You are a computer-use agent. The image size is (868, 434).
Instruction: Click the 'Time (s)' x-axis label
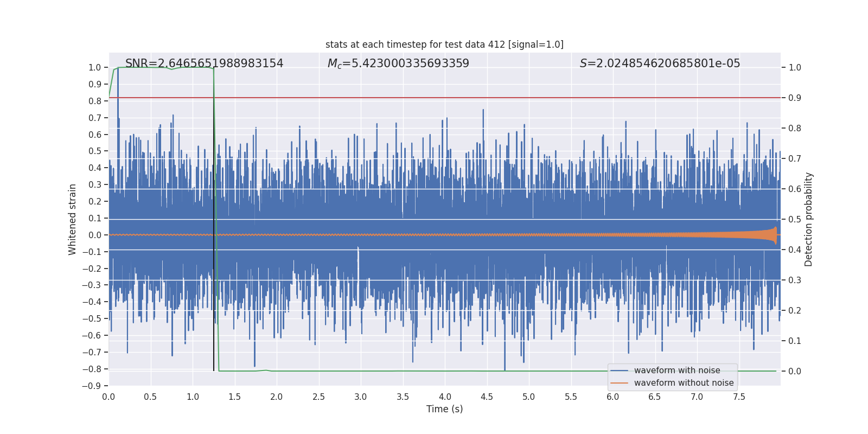[x=444, y=409]
